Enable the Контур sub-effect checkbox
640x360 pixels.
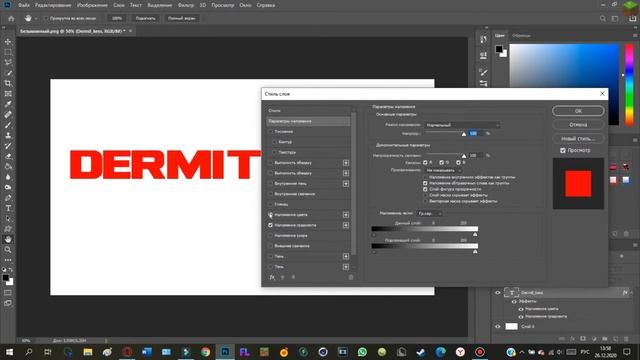[274, 142]
